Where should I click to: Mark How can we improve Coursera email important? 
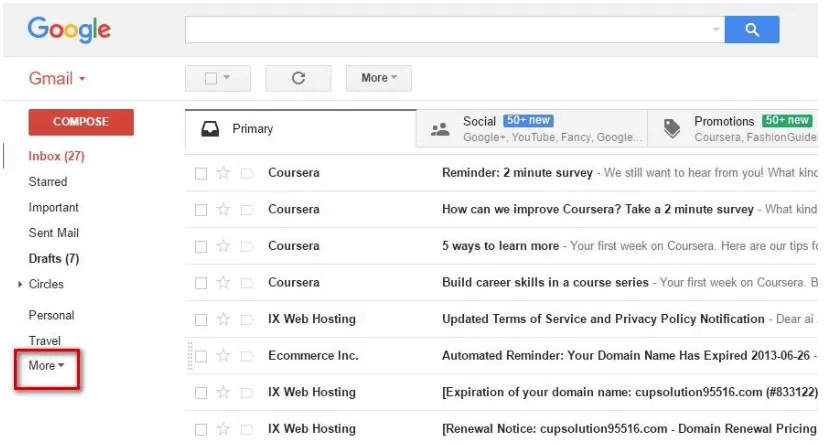pos(247,210)
